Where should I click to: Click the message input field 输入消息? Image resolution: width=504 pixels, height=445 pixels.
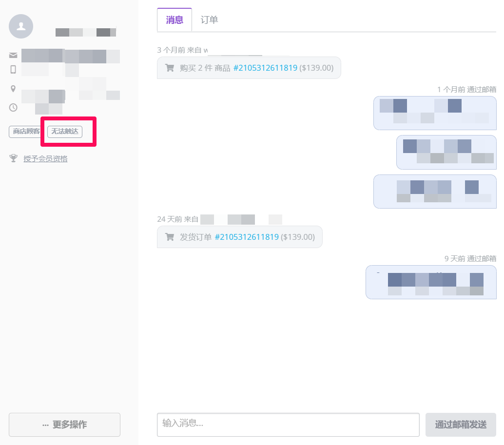click(288, 425)
